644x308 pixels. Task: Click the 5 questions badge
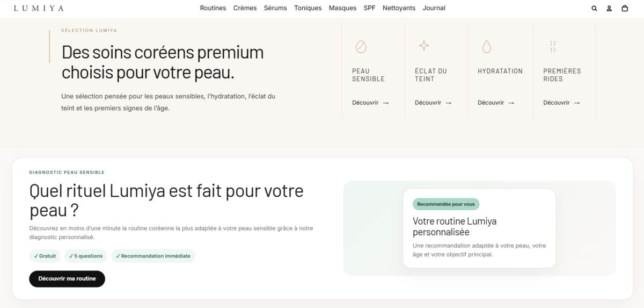point(86,256)
